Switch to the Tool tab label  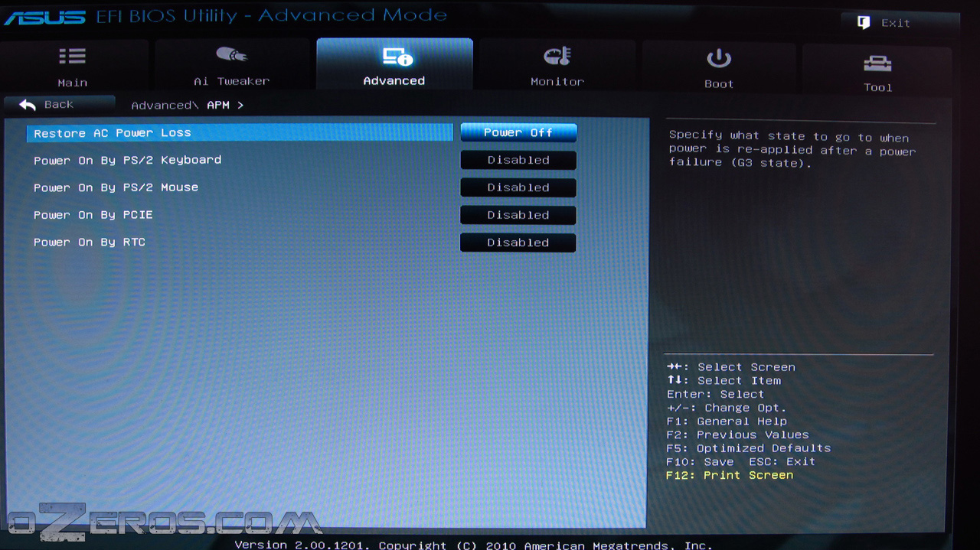point(878,87)
